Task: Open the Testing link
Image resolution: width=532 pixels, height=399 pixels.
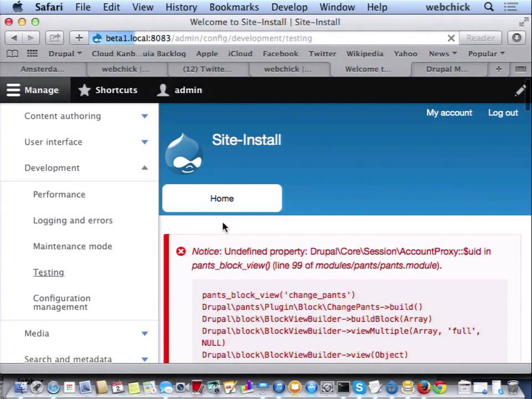Action: [x=49, y=273]
